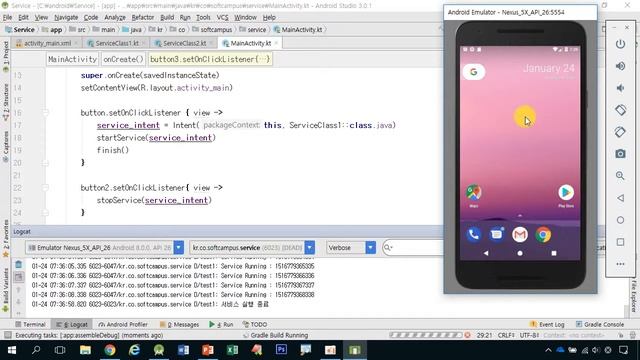Click the softcampus folder in navigation bar
Viewport: 640px width, 360px height.
212,30
